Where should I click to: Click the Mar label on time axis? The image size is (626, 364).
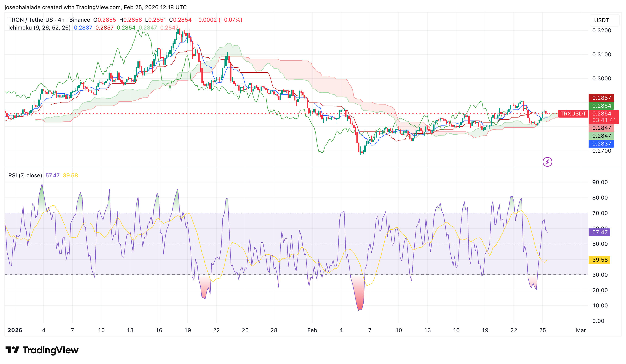click(580, 330)
